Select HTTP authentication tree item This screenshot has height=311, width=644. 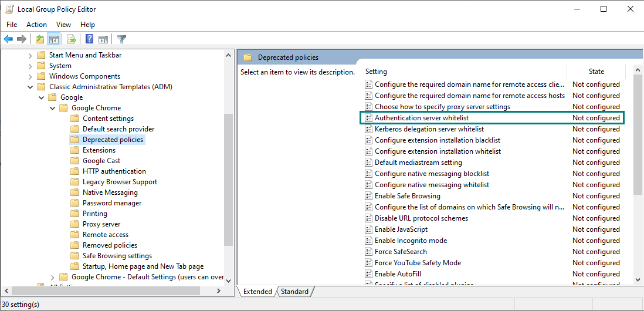tap(114, 171)
